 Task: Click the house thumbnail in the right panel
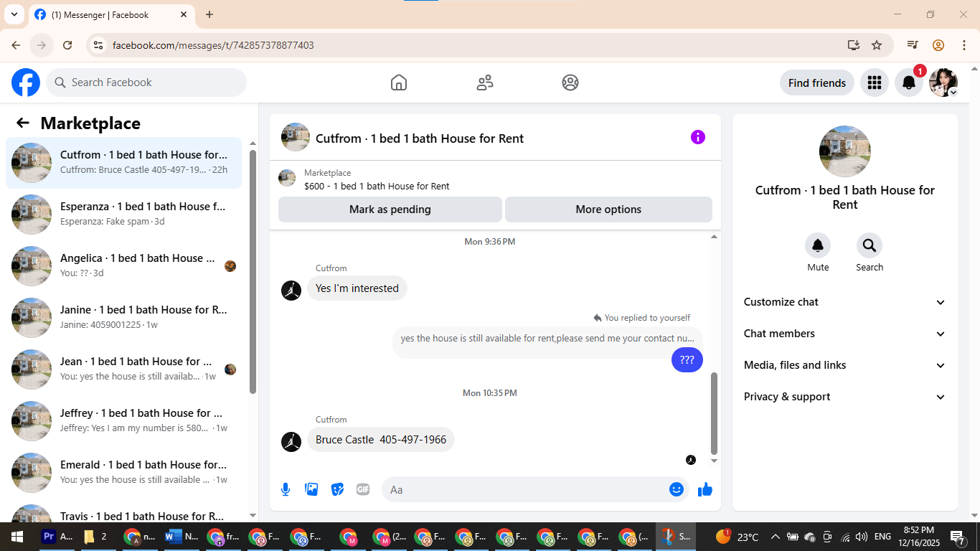click(845, 151)
